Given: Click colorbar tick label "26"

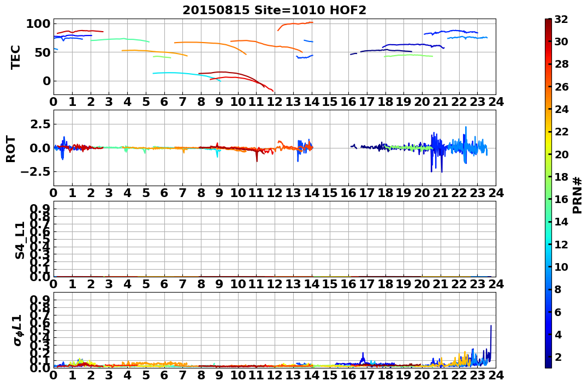Looking at the screenshot, I should (561, 87).
